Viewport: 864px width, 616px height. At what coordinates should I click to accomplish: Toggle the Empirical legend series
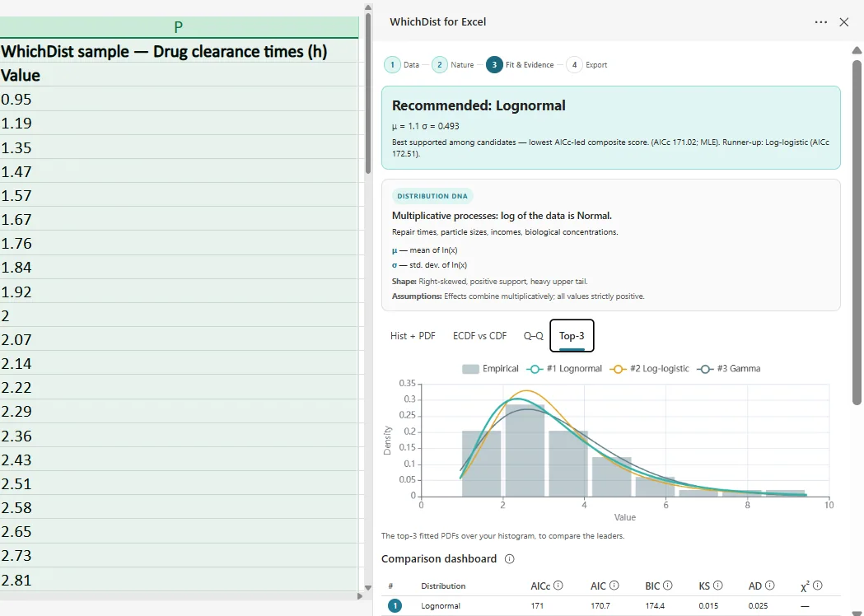(490, 369)
